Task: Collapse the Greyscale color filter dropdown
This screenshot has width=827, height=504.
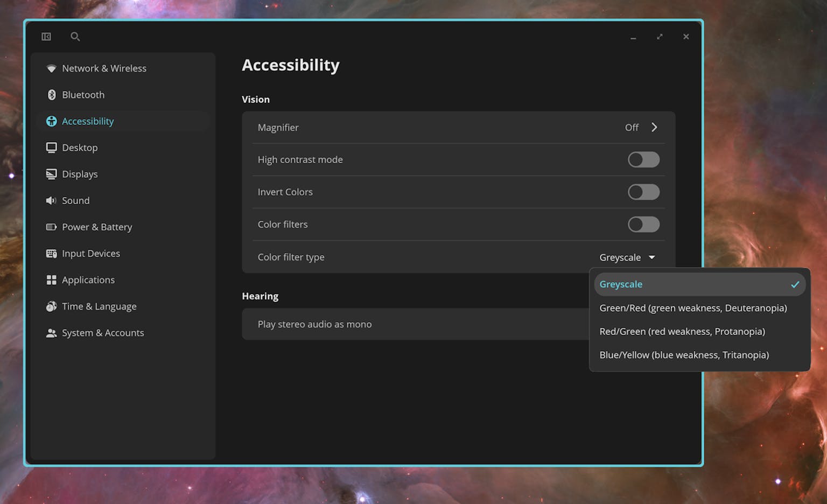Action: (x=627, y=257)
